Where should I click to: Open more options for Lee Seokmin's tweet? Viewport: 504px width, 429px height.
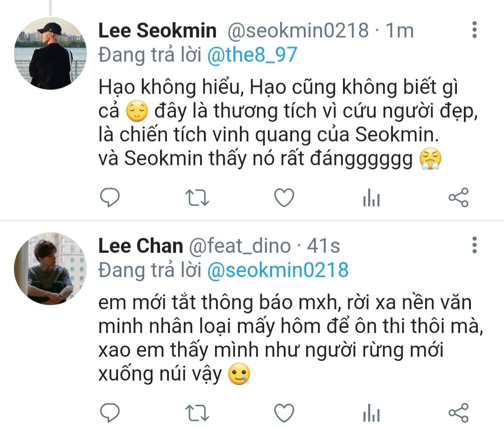tap(475, 30)
